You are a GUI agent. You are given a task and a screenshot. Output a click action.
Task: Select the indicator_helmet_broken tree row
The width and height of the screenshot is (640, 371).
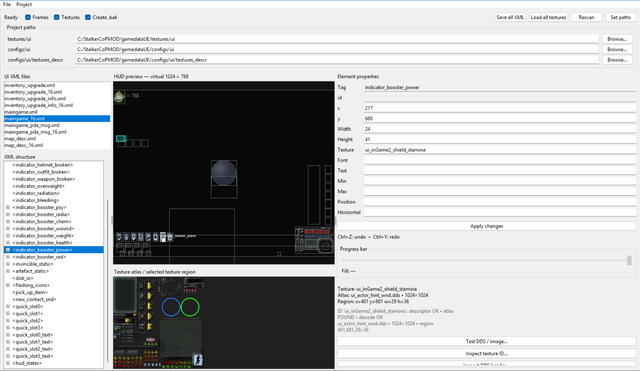pos(43,165)
